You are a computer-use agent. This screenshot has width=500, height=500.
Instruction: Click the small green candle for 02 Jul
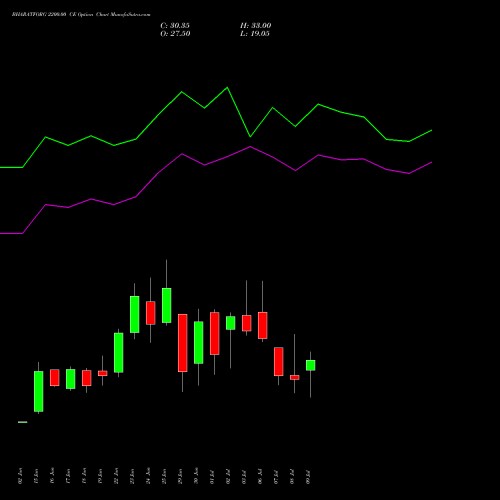(231, 323)
